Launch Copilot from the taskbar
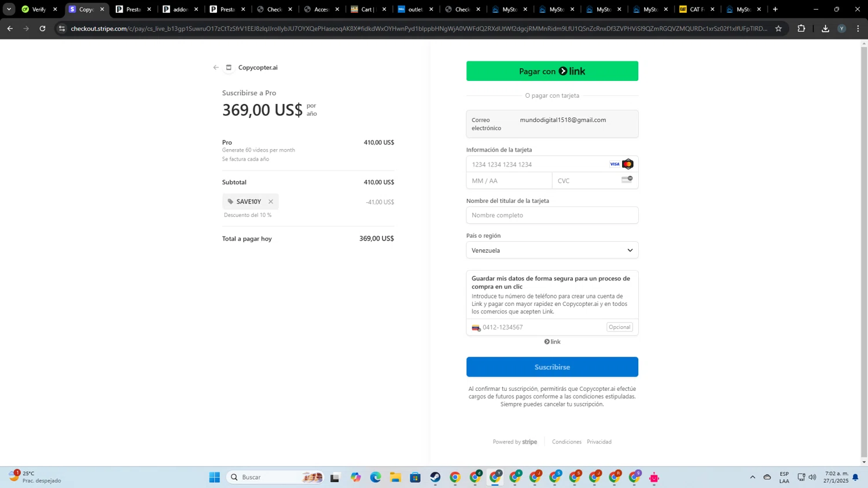868x488 pixels. pos(355,477)
